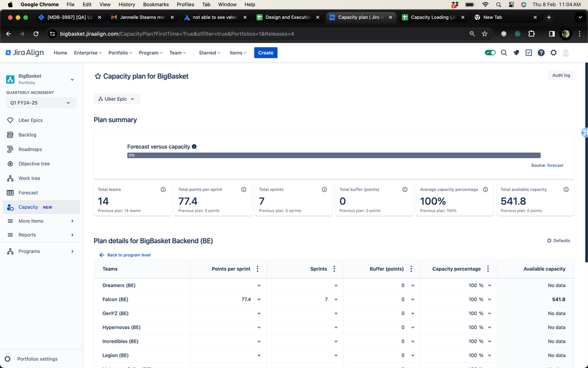Open the Items menu
This screenshot has height=368, width=588.
238,53
